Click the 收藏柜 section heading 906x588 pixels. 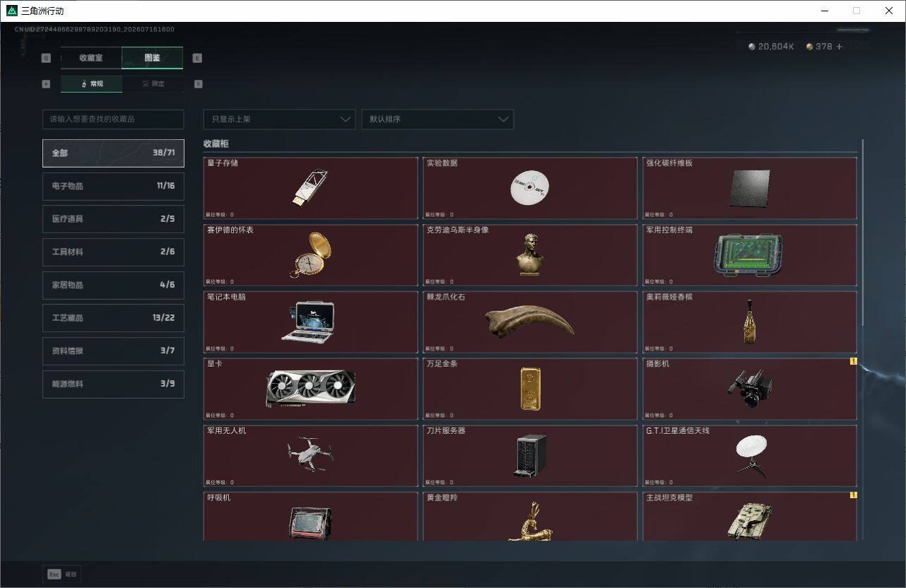tap(216, 143)
